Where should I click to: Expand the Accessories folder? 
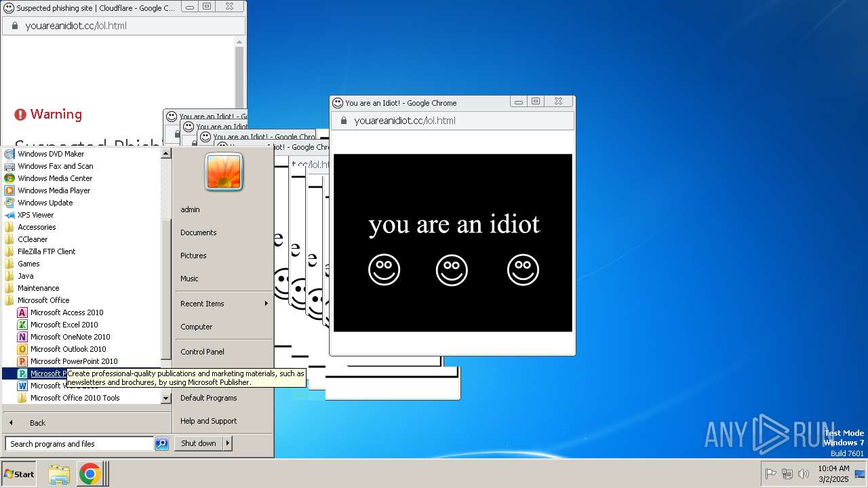[37, 227]
